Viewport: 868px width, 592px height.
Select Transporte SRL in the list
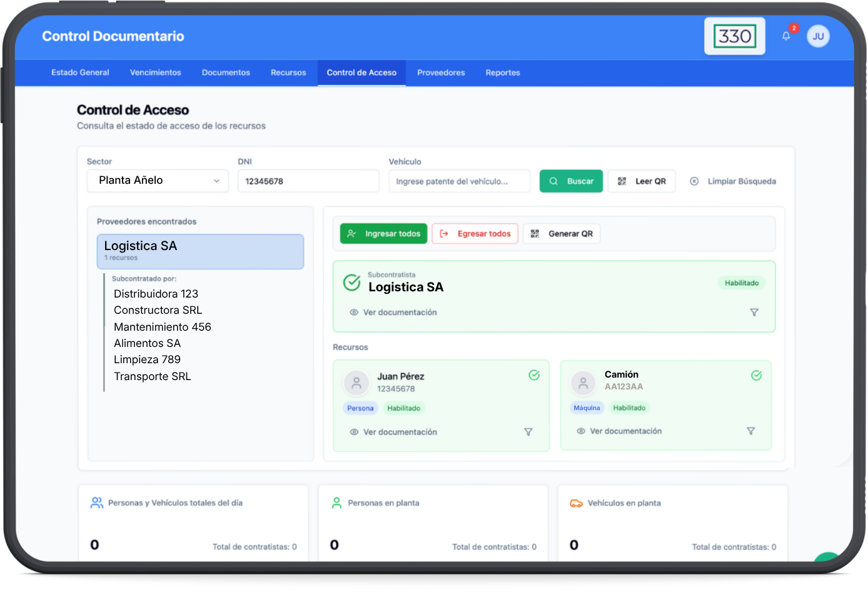coord(153,376)
